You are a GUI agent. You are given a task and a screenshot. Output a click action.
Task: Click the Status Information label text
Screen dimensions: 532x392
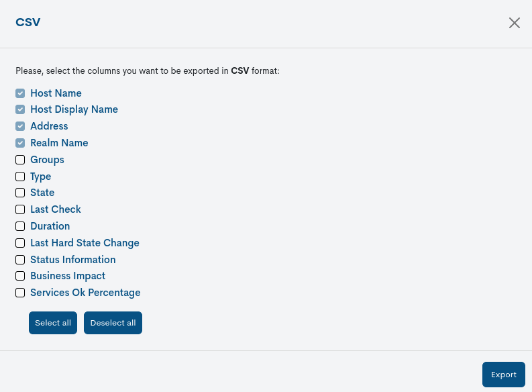pyautogui.click(x=72, y=260)
